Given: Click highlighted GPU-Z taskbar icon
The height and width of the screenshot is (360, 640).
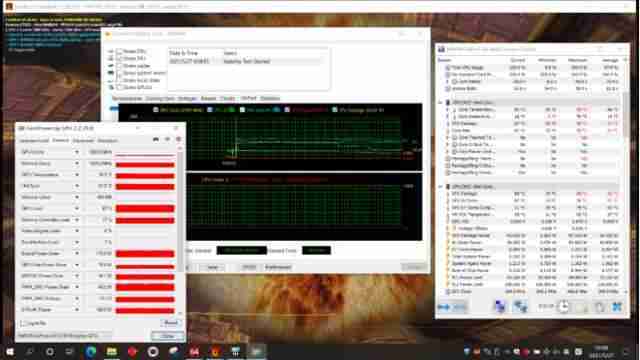Looking at the screenshot, I should pos(256,351).
